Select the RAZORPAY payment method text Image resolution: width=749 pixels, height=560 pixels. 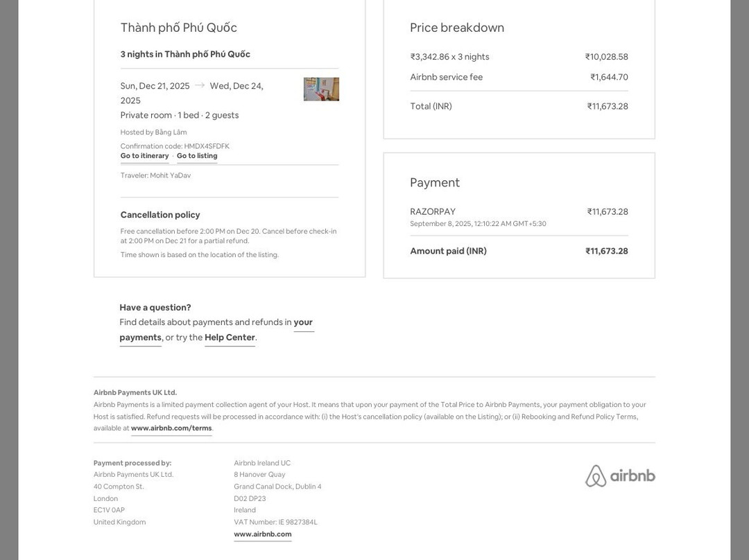tap(433, 211)
